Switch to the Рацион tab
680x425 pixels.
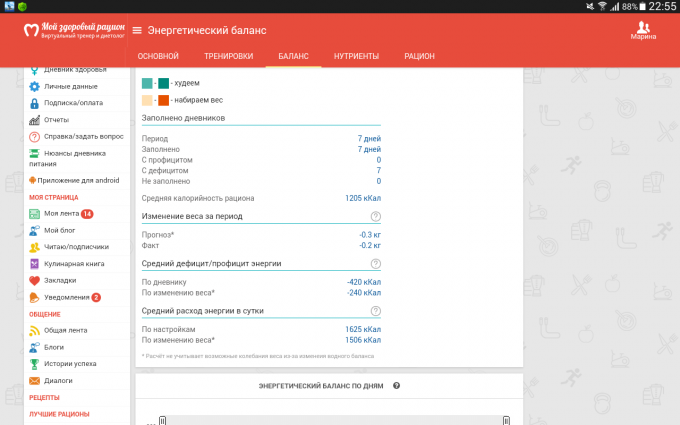[x=419, y=57]
